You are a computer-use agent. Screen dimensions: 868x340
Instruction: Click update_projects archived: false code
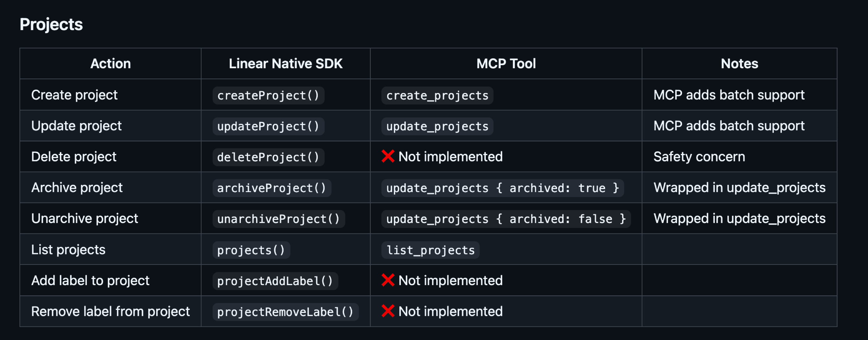point(506,219)
